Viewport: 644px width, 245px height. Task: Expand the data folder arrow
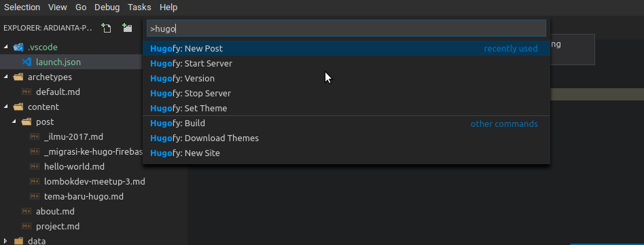coord(5,241)
